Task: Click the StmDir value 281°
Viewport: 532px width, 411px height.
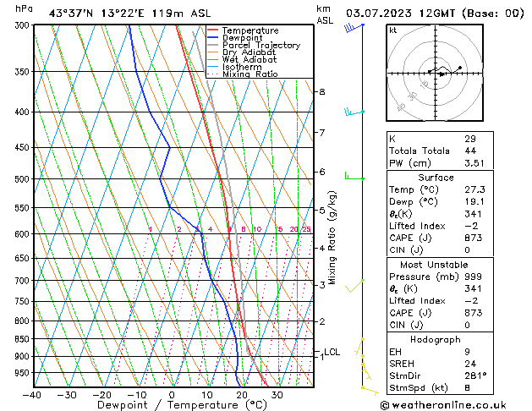Action: pyautogui.click(x=472, y=375)
